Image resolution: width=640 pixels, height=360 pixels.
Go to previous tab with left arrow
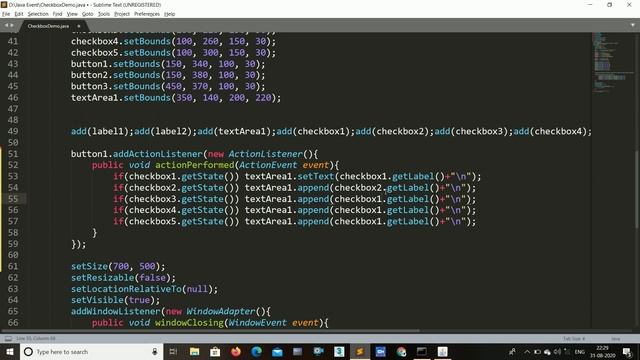click(6, 25)
